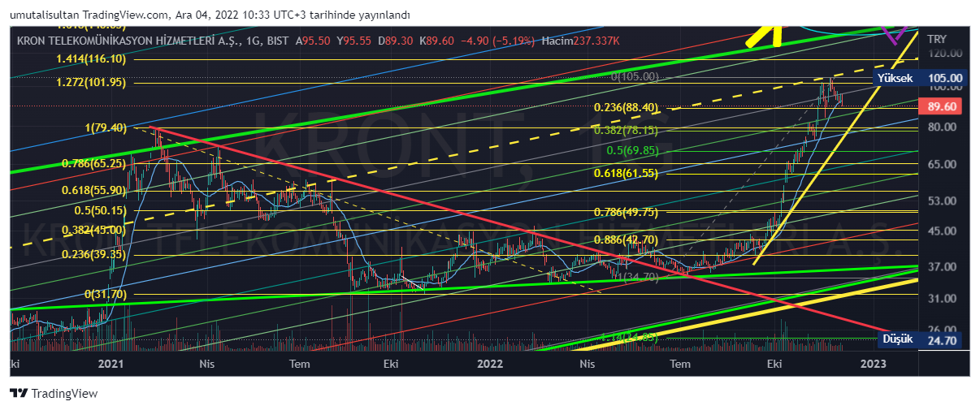The height and width of the screenshot is (410, 980).
Task: Select the 1.272(101.95) Fibonacci label
Action: (91, 82)
